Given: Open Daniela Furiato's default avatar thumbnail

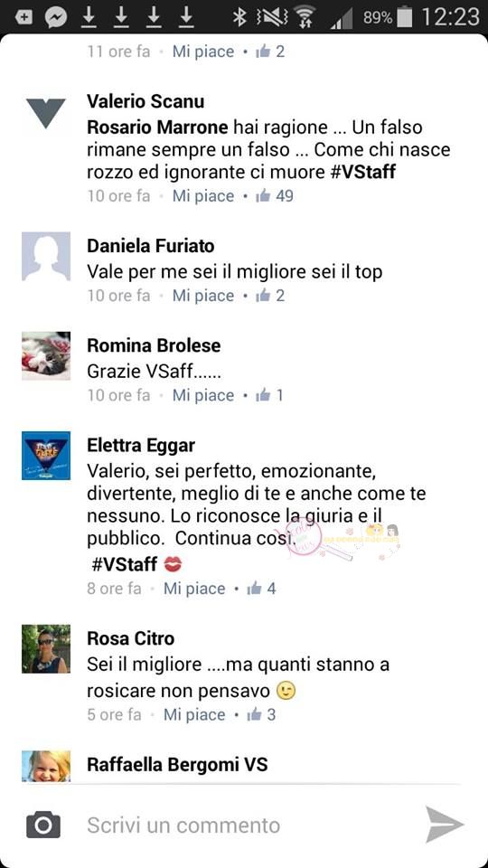Looking at the screenshot, I should (x=46, y=256).
